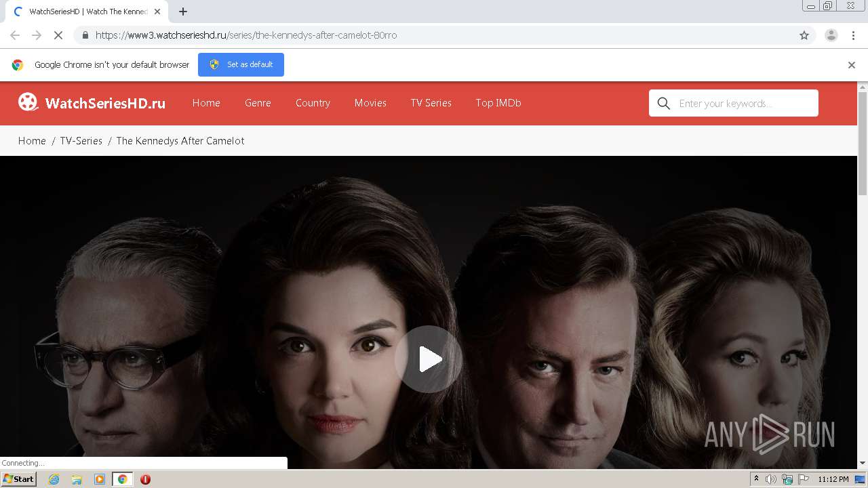
Task: Bookmark this page with the star icon
Action: (x=804, y=35)
